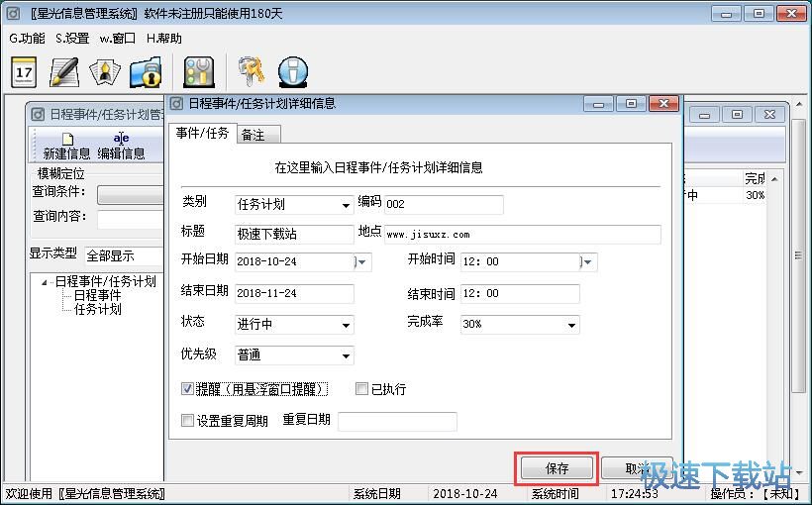Open the contacts cards toolbar icon
Screen dimensions: 812x505
pos(105,72)
